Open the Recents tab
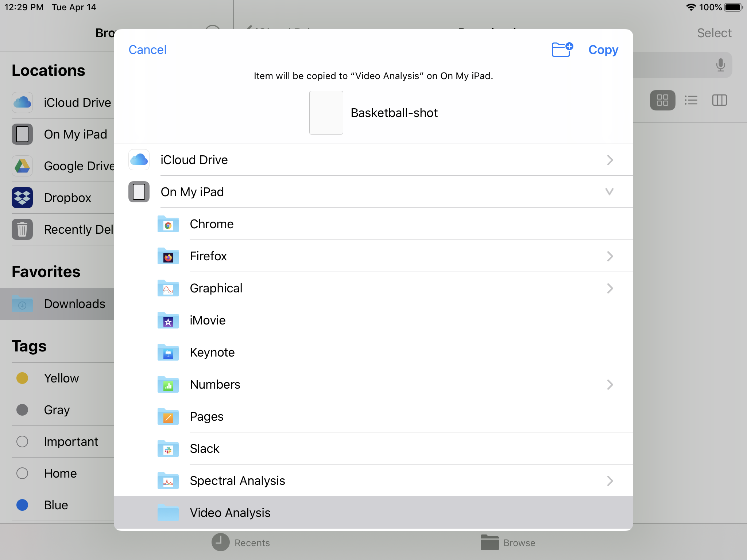The width and height of the screenshot is (747, 560). point(241,542)
